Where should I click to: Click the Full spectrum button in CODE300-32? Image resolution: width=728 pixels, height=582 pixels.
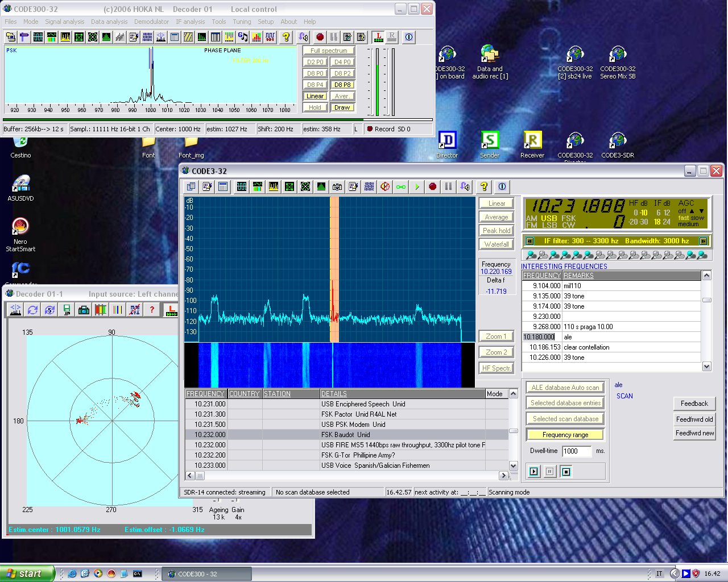[329, 51]
